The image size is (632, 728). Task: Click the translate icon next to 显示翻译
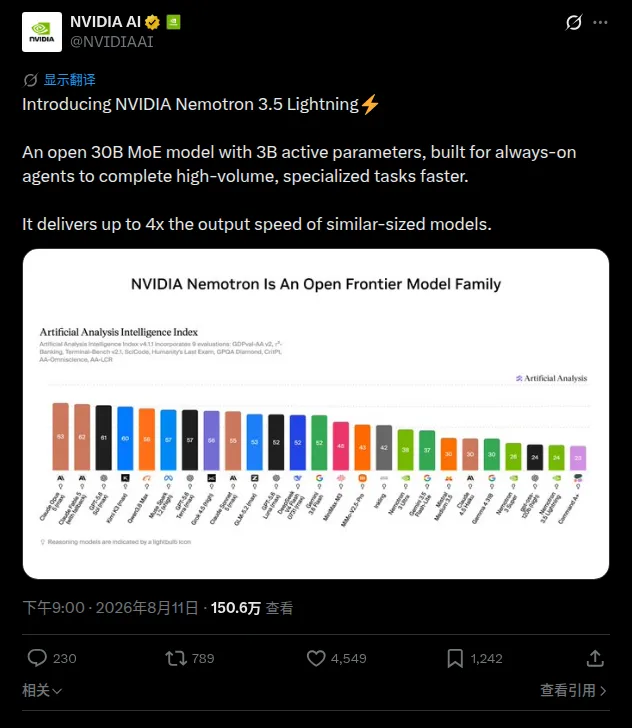point(31,80)
